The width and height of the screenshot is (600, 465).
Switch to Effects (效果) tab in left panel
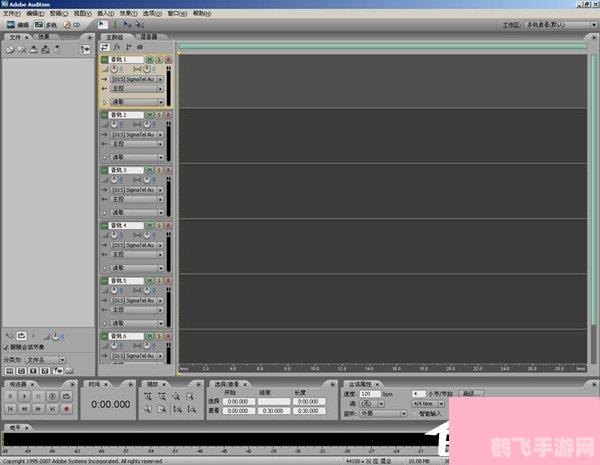43,37
